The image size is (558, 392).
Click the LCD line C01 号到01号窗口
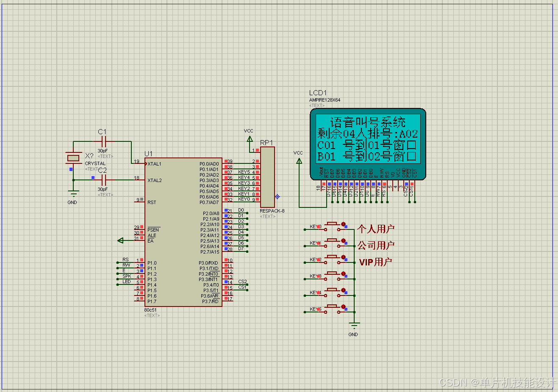[x=367, y=145]
